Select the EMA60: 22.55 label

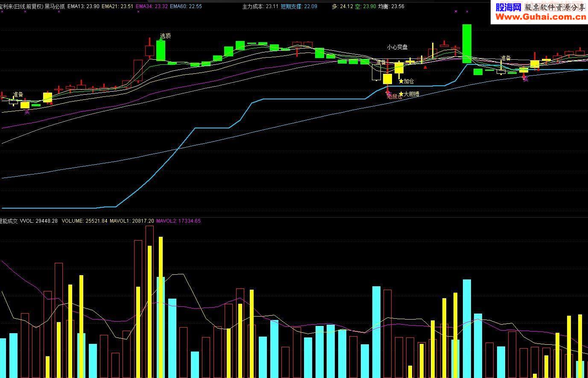tap(186, 6)
